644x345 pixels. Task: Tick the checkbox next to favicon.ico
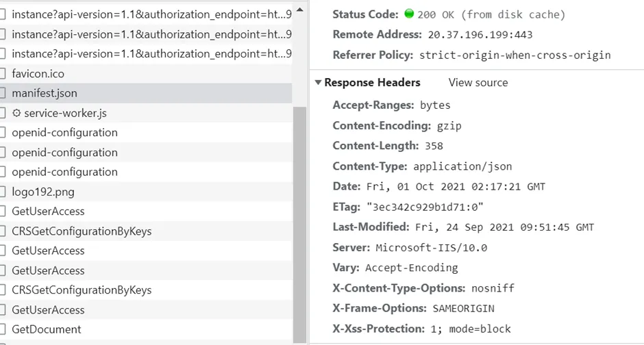[2, 73]
